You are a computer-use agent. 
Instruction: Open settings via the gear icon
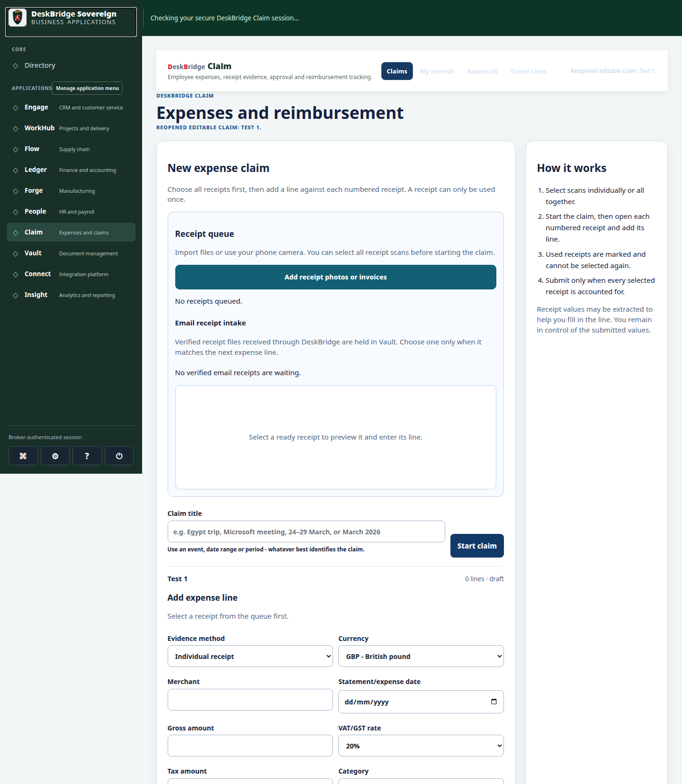(x=55, y=456)
